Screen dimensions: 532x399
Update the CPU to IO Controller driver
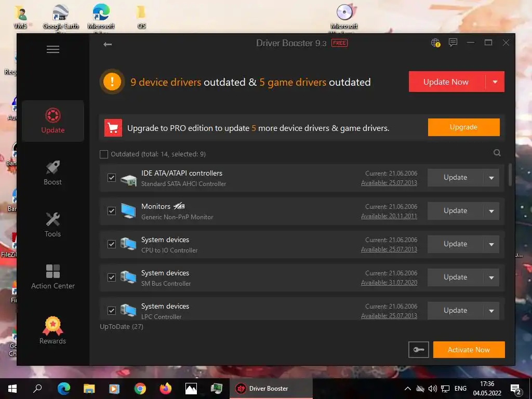(455, 244)
